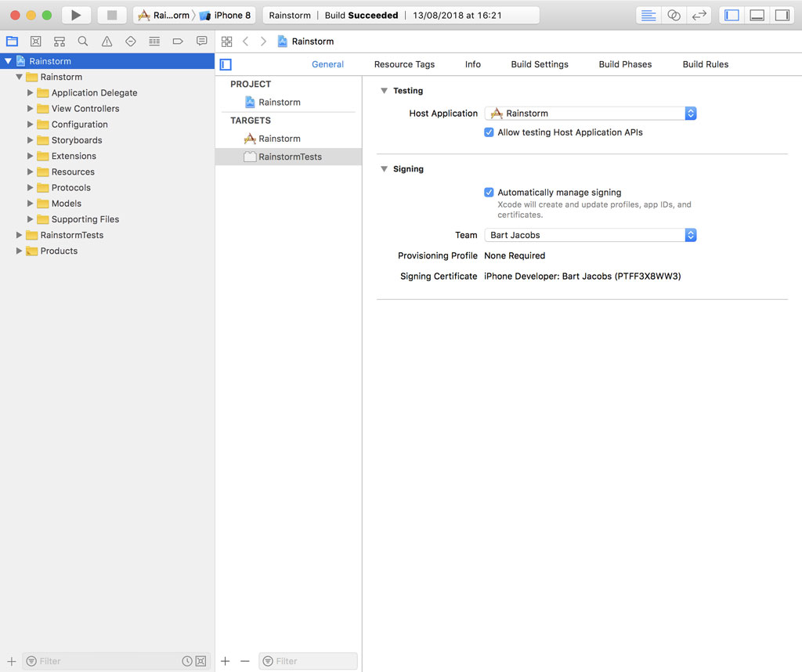Select the Rainstorm target in list
Viewport: 802px width, 672px height.
point(279,139)
